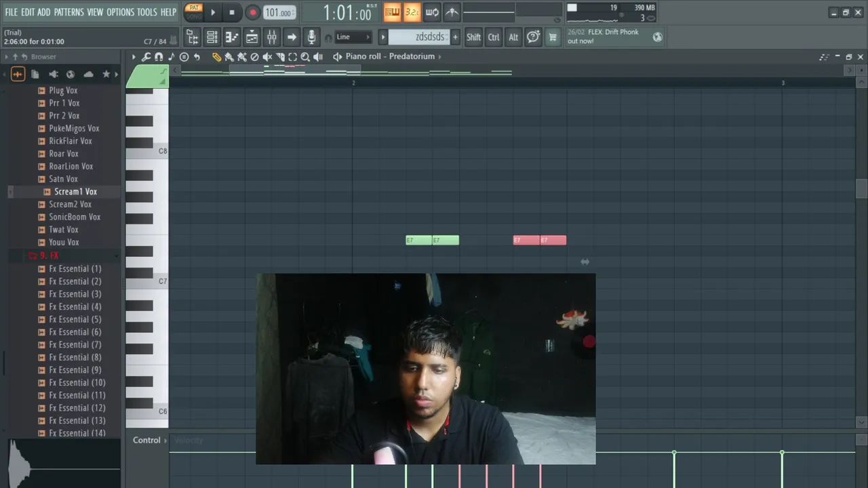Click the microphone recording icon
The image size is (868, 488).
click(x=311, y=37)
